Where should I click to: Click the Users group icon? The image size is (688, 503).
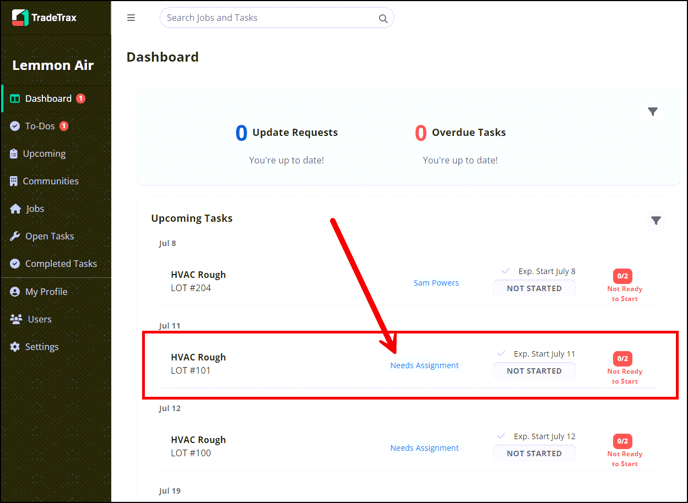pos(16,320)
